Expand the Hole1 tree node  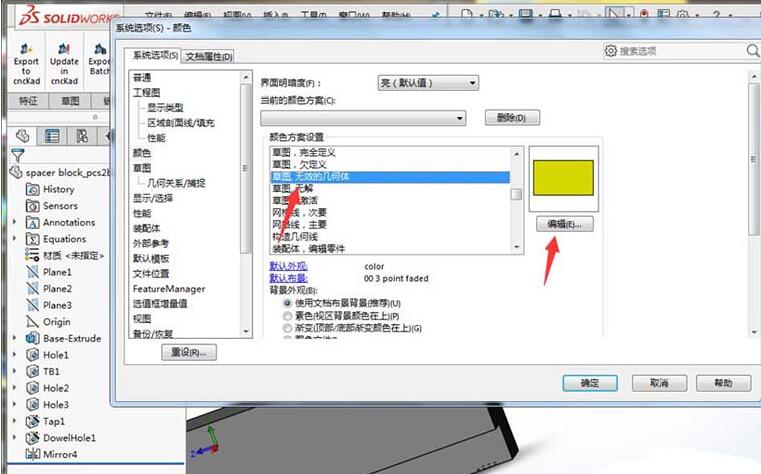click(x=15, y=355)
